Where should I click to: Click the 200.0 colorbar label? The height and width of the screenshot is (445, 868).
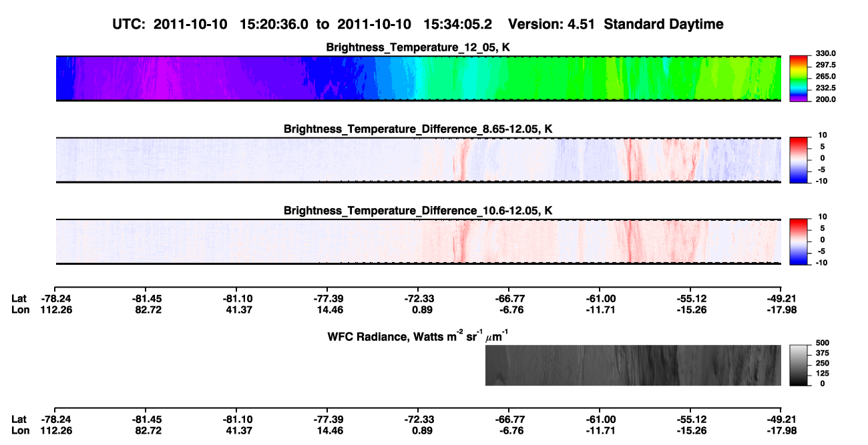(825, 99)
